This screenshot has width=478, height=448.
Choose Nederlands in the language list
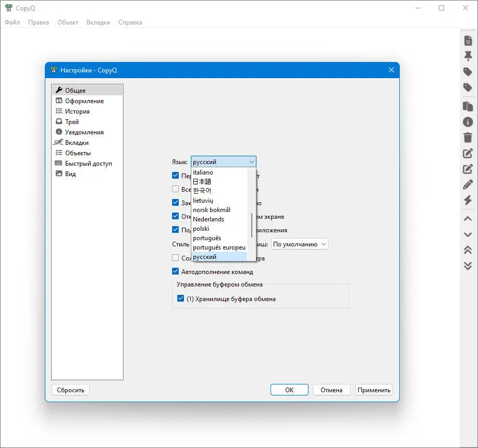219,219
